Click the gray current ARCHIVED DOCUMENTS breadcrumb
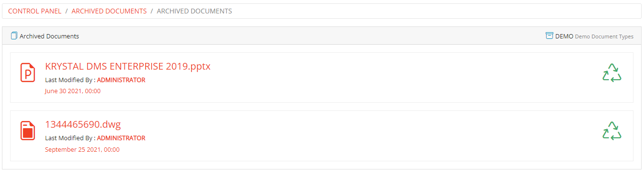Screen dimensions: 644x181 (194, 11)
